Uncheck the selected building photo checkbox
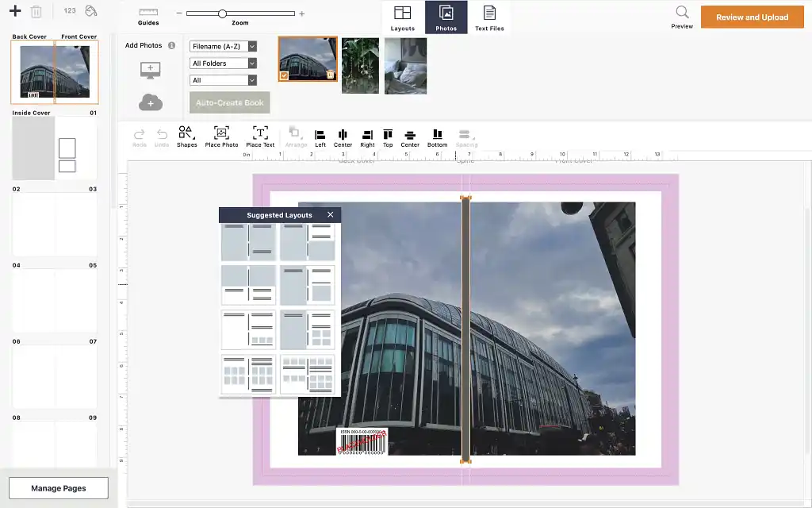The image size is (812, 508). tap(284, 75)
